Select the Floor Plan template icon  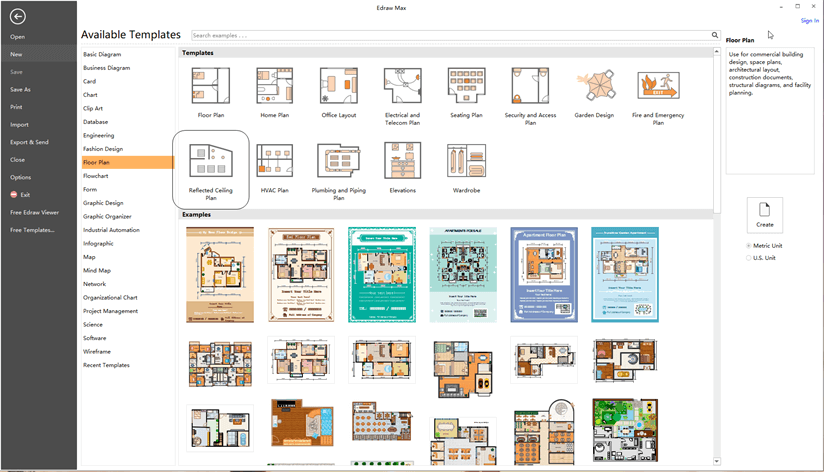pyautogui.click(x=211, y=85)
